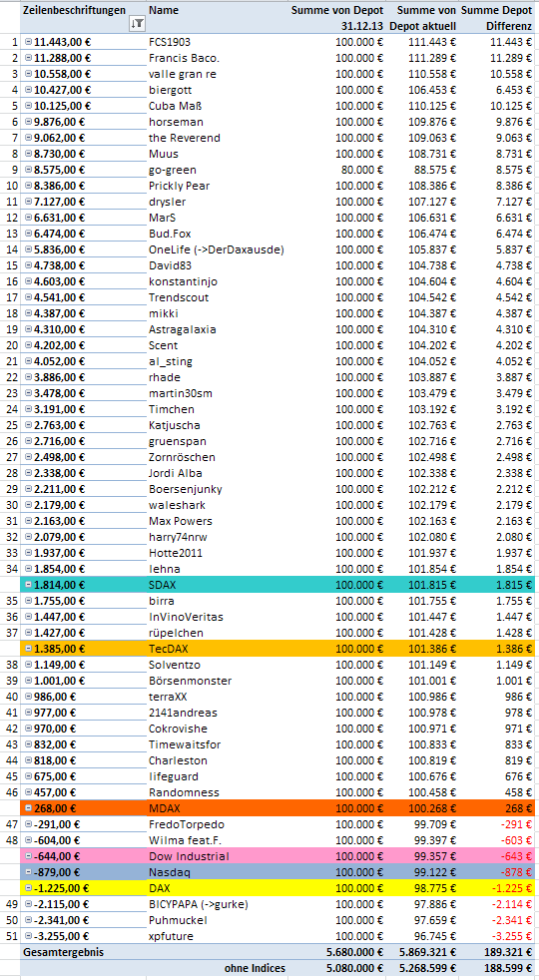Collapse the 11.288,00 € row group
539x980 pixels.
pos(29,58)
